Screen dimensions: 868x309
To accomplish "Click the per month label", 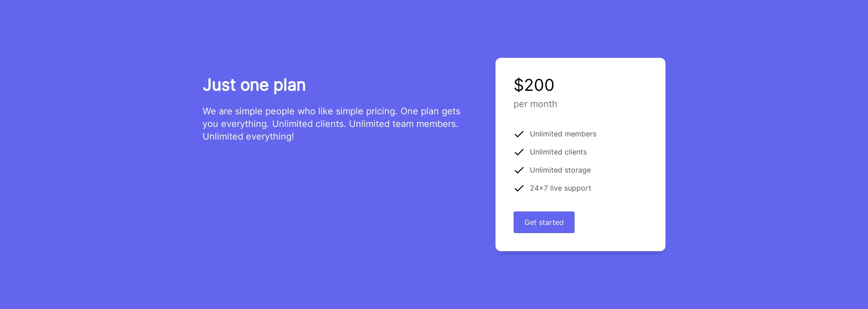I will click(535, 104).
